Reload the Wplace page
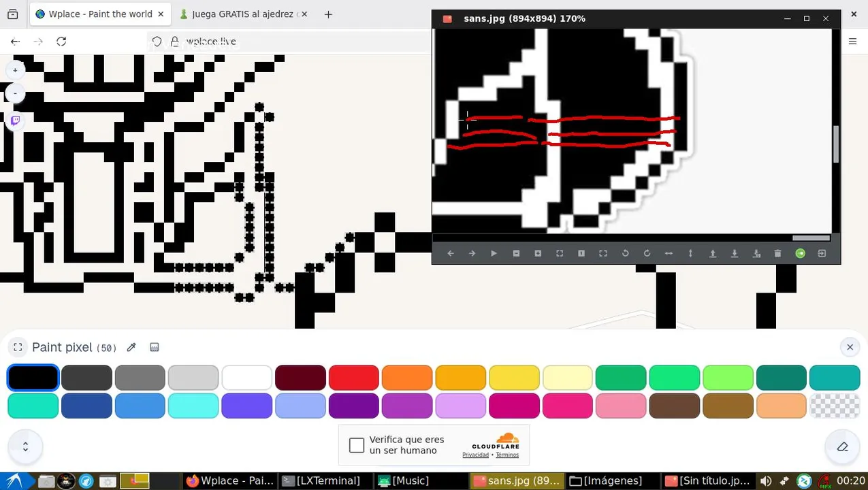 pos(61,42)
